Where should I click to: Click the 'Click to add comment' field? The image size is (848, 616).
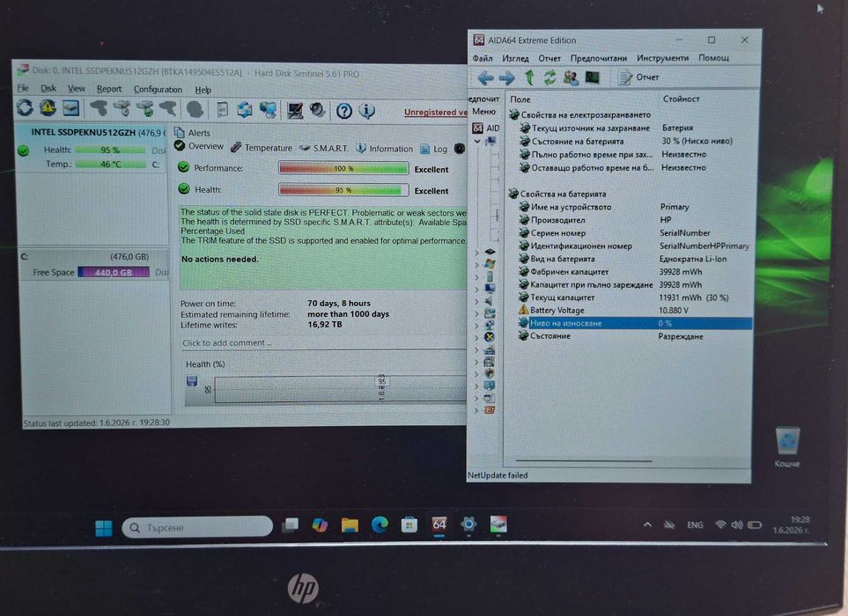[323, 343]
